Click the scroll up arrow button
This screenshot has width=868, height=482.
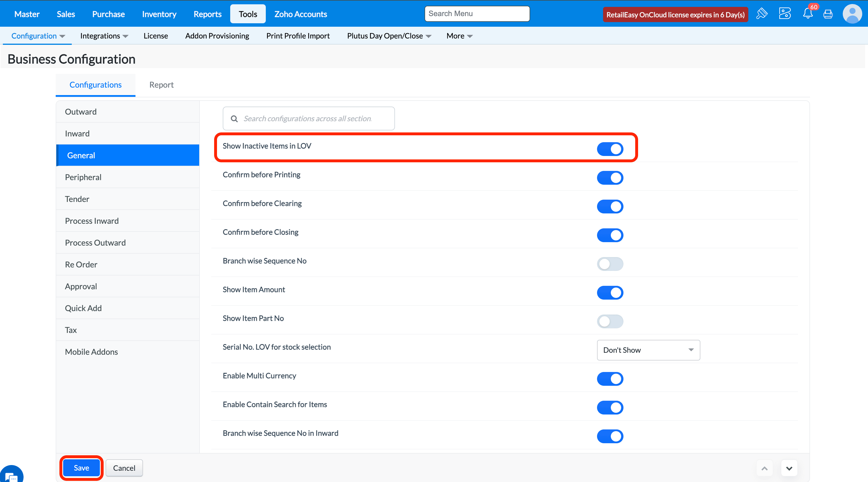765,468
